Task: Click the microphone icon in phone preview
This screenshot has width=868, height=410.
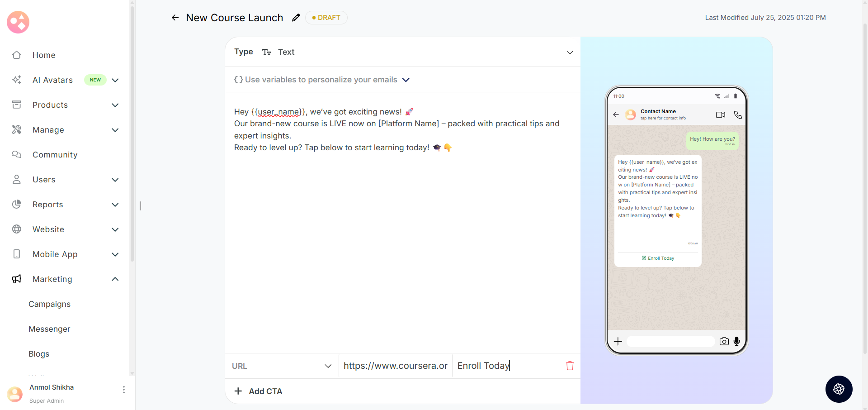Action: point(736,341)
